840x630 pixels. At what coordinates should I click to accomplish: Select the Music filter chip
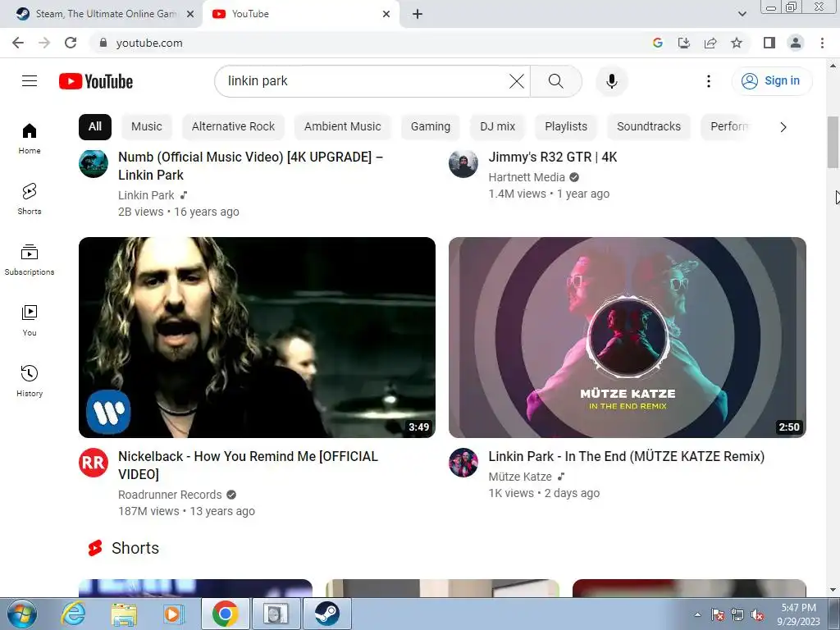[146, 126]
